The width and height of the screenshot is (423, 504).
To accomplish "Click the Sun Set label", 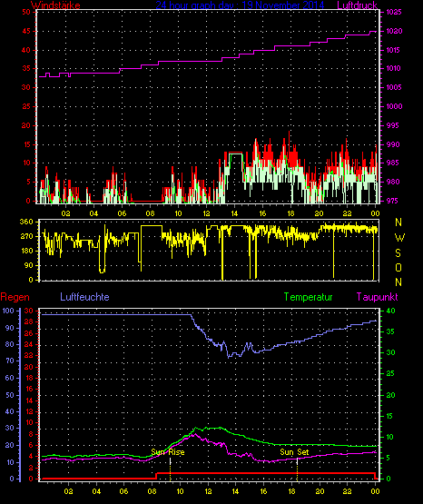I will [294, 452].
